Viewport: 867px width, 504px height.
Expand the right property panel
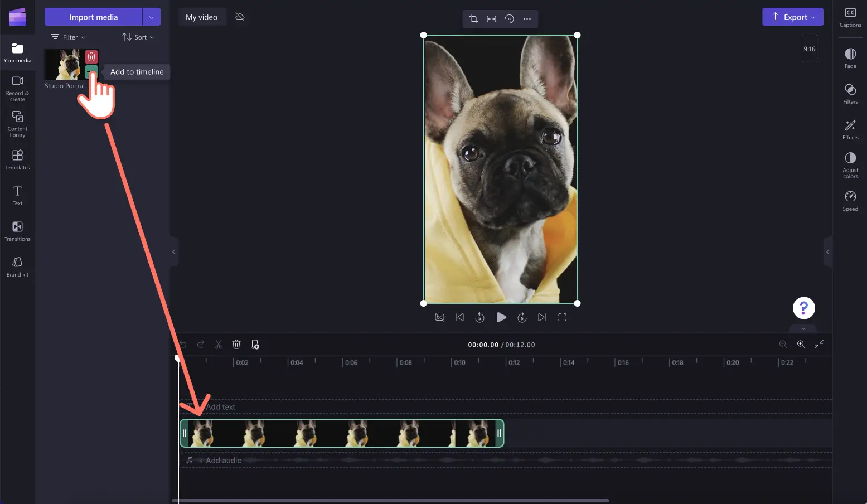[x=828, y=251]
